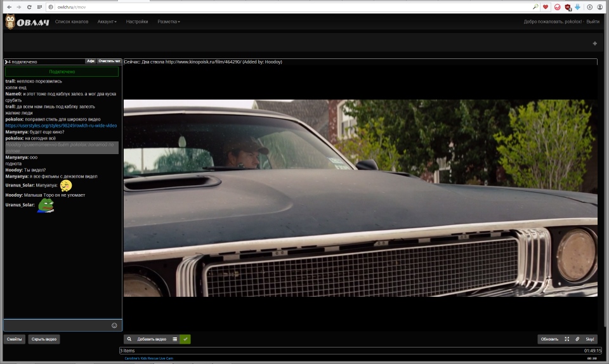This screenshot has width=609, height=364.
Task: Click username trall in first chat message
Action: [x=10, y=82]
